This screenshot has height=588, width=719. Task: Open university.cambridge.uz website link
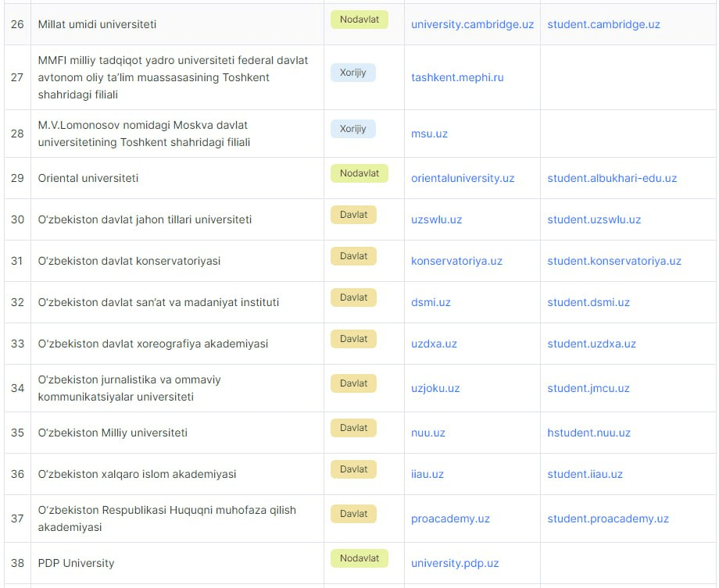[x=472, y=24]
